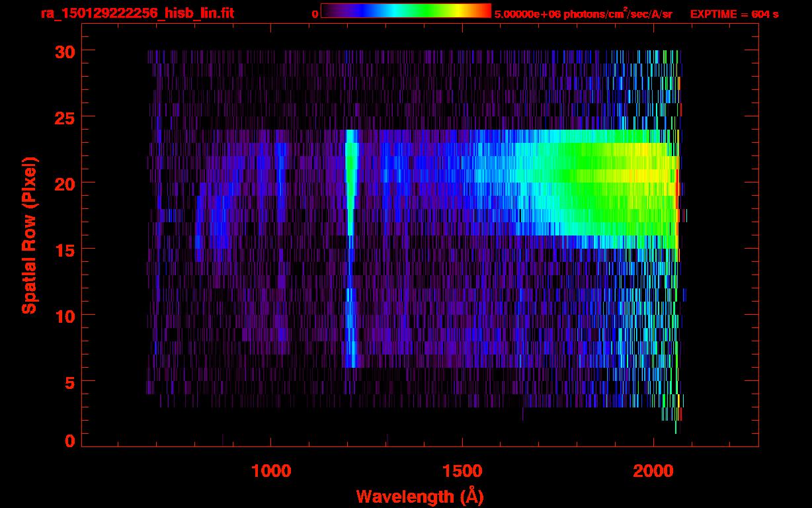Click the 5.00000e+06 photons colorbar maximum label
This screenshot has width=812, height=508.
[583, 14]
